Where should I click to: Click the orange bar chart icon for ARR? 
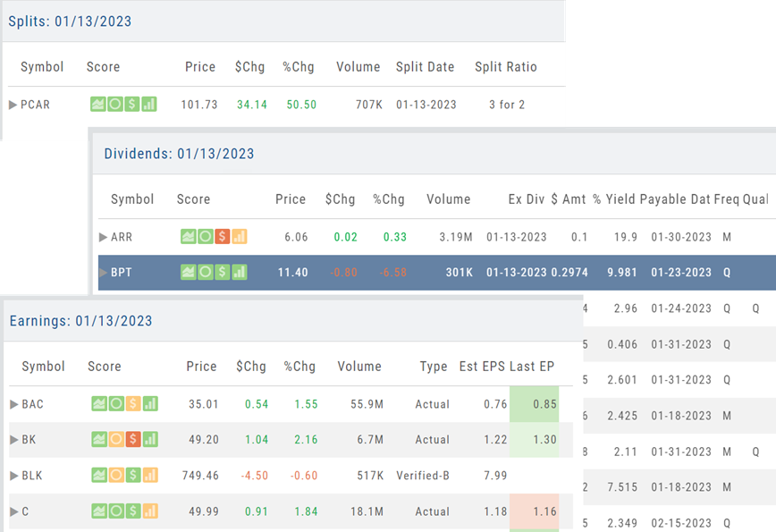(239, 237)
